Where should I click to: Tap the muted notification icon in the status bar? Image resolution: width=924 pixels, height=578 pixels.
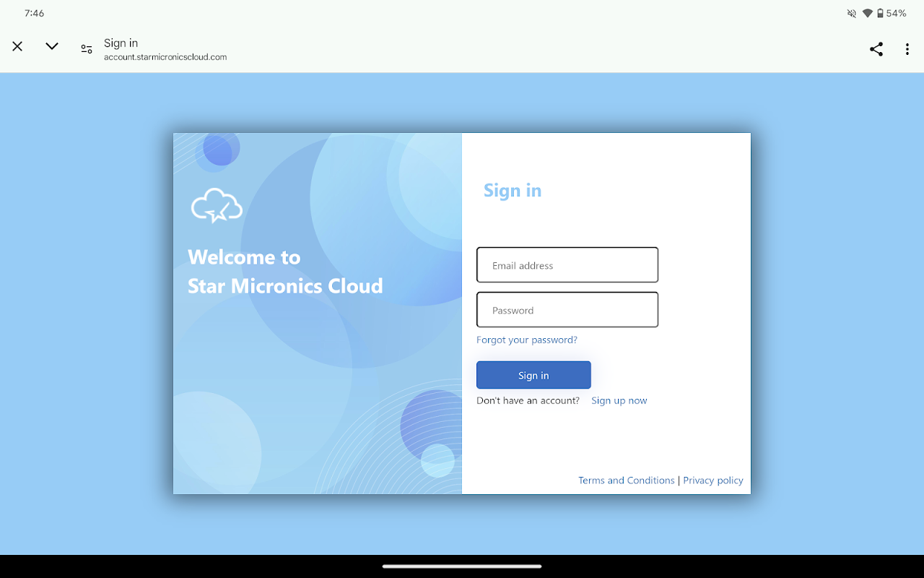coord(852,14)
